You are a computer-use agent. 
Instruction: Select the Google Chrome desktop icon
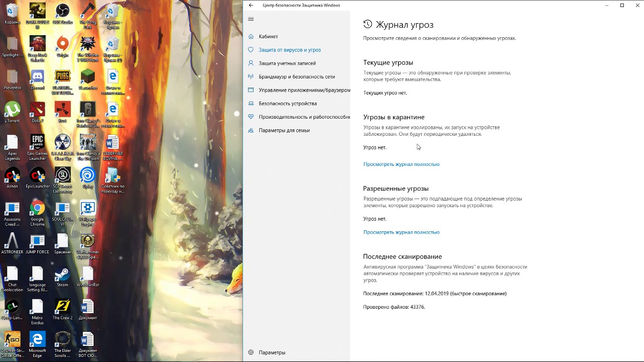pyautogui.click(x=37, y=213)
